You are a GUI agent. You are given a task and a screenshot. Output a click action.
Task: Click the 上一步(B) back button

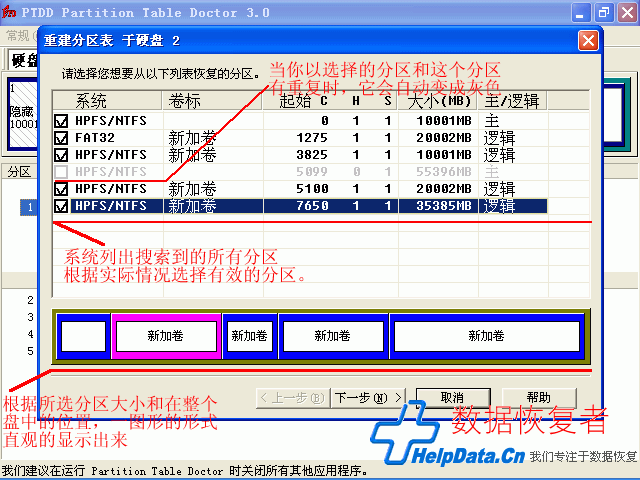click(293, 398)
